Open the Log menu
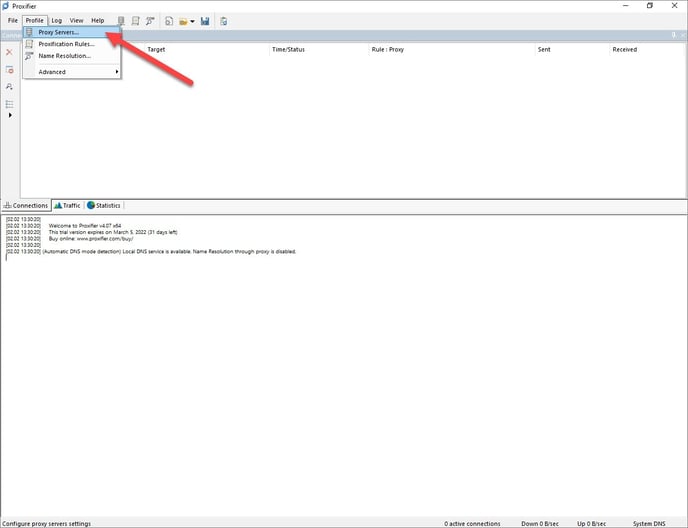Viewport: 688px width, 528px height. point(57,21)
